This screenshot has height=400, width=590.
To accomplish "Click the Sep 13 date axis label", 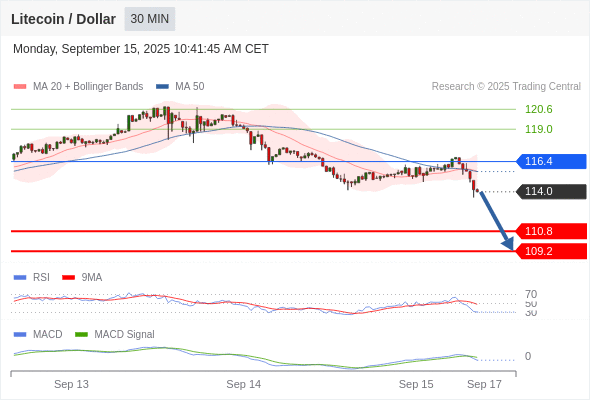I will [71, 384].
